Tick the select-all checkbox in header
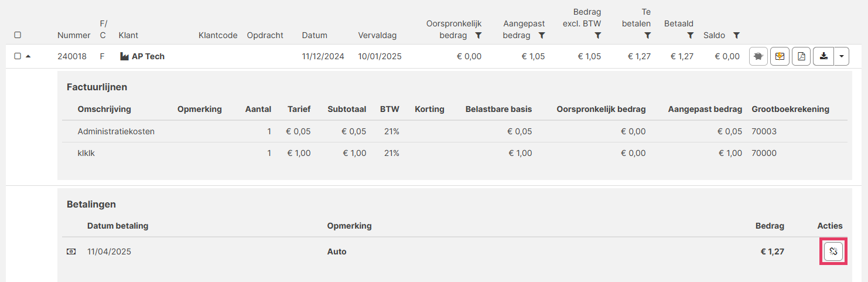The height and width of the screenshot is (282, 868). [x=18, y=35]
